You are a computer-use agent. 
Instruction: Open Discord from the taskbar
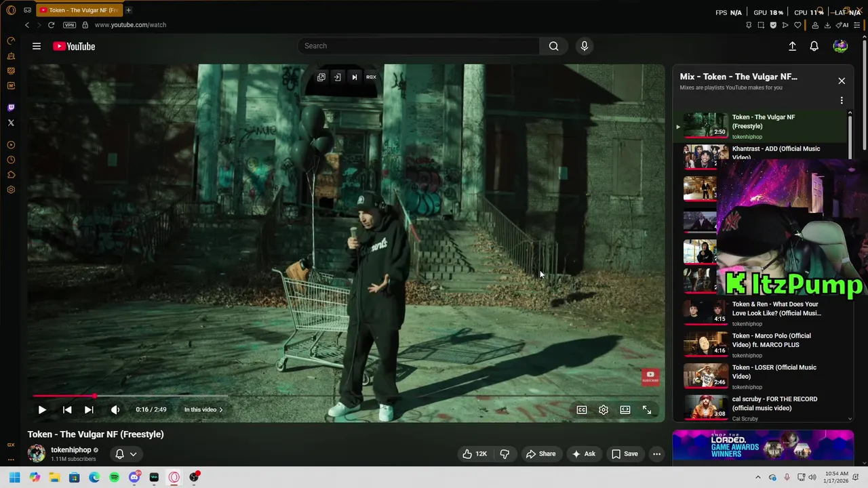pos(134,477)
